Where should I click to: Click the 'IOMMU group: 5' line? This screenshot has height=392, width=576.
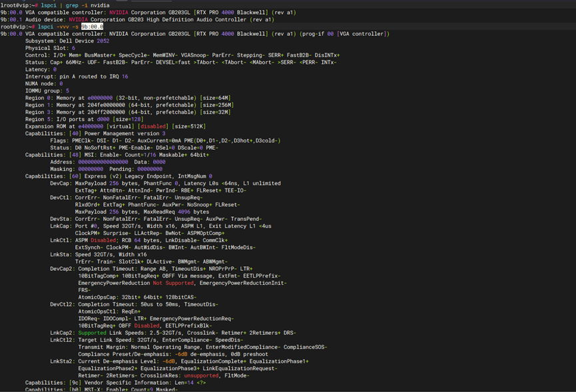click(x=47, y=91)
